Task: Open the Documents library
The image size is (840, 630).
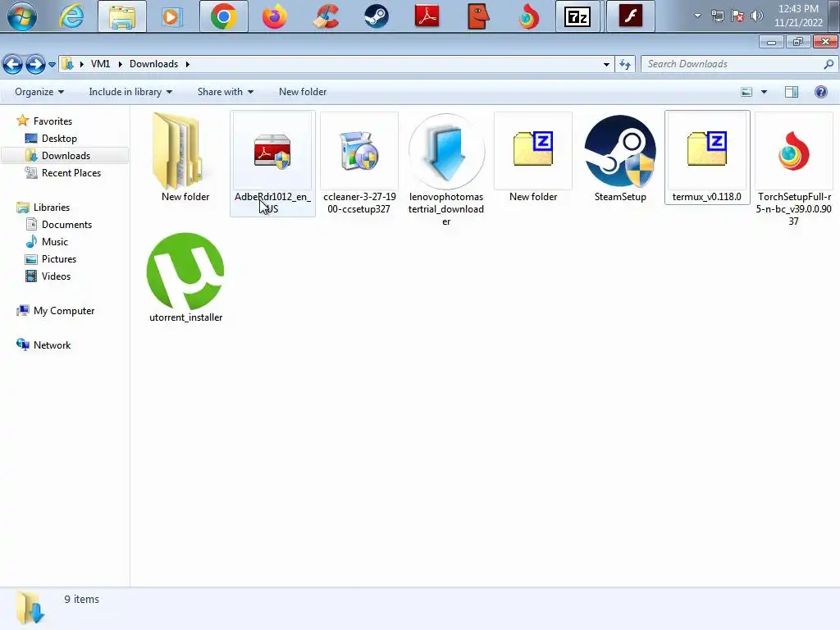Action: point(66,225)
